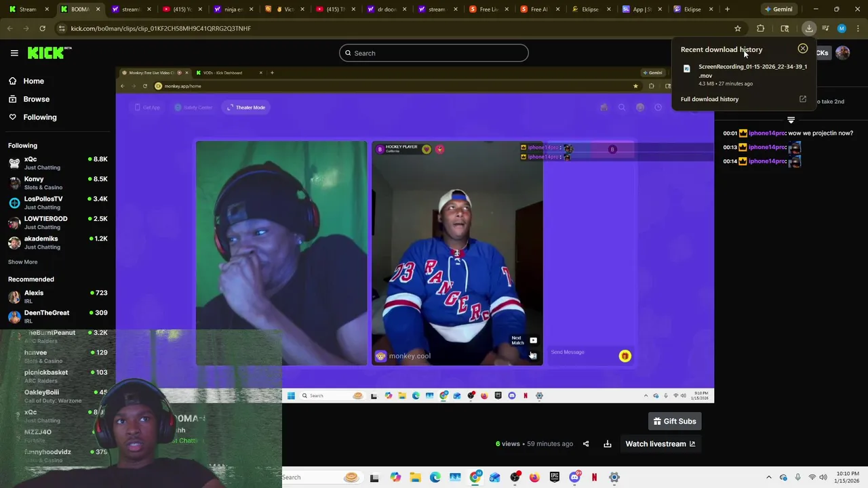Click the chat collapse icon above messages

(x=791, y=120)
